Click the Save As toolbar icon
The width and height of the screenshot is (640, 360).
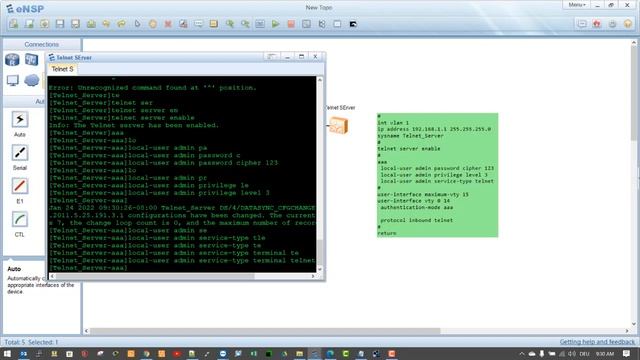[x=76, y=24]
